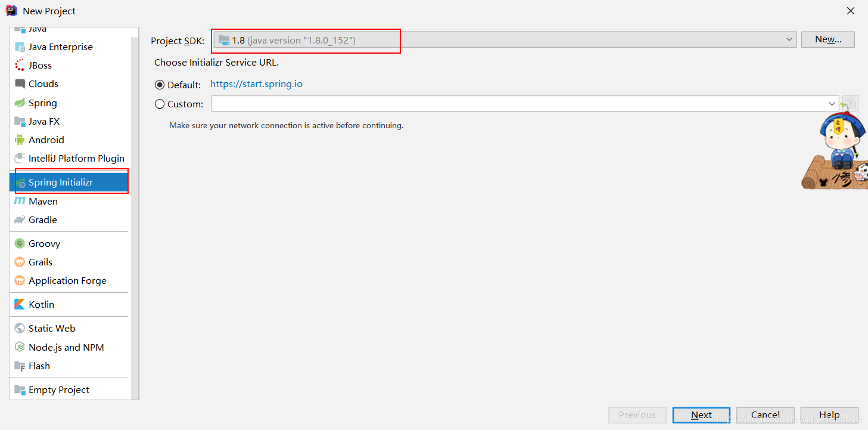The width and height of the screenshot is (868, 430).
Task: Click the Java FX folder icon
Action: tap(20, 122)
